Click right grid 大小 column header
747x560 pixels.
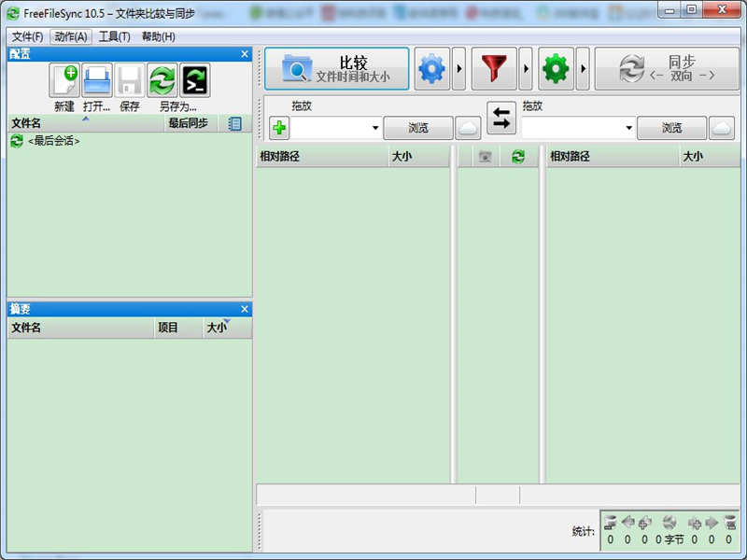point(710,157)
